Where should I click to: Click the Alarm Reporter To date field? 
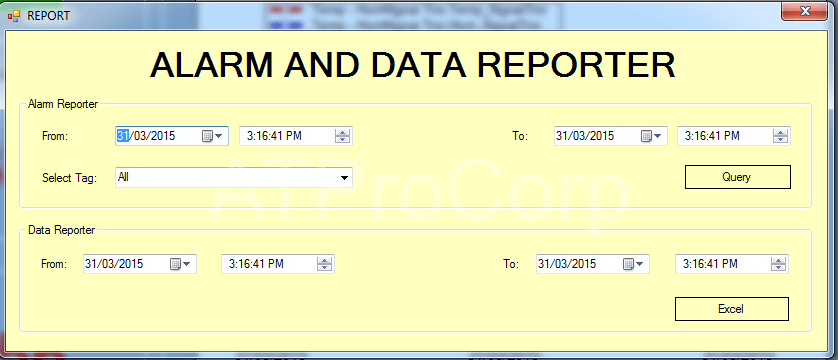tap(610, 136)
